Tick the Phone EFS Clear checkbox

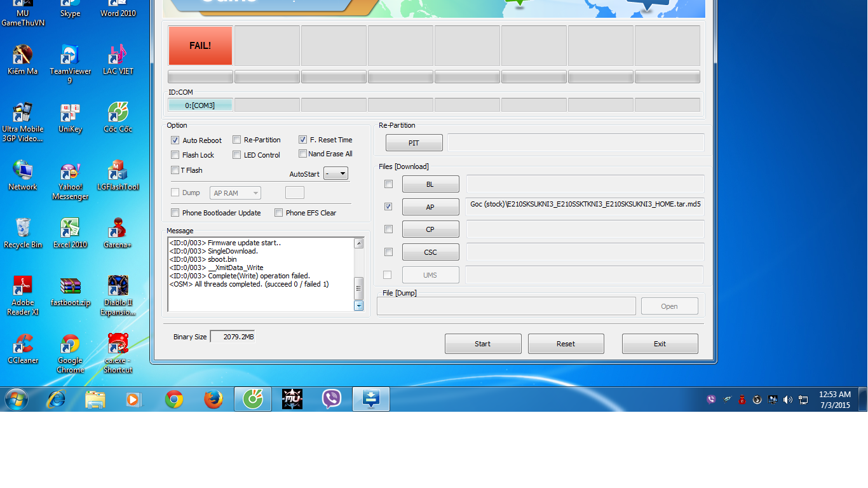click(278, 213)
